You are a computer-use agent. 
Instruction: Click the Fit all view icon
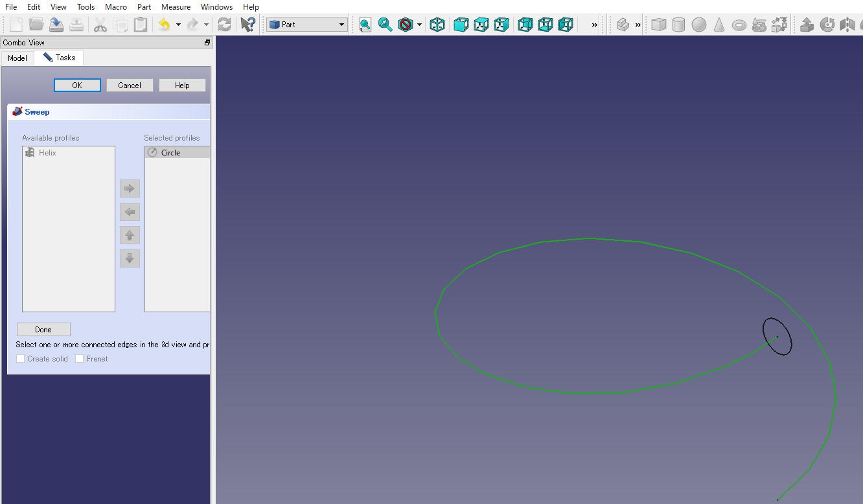[365, 25]
